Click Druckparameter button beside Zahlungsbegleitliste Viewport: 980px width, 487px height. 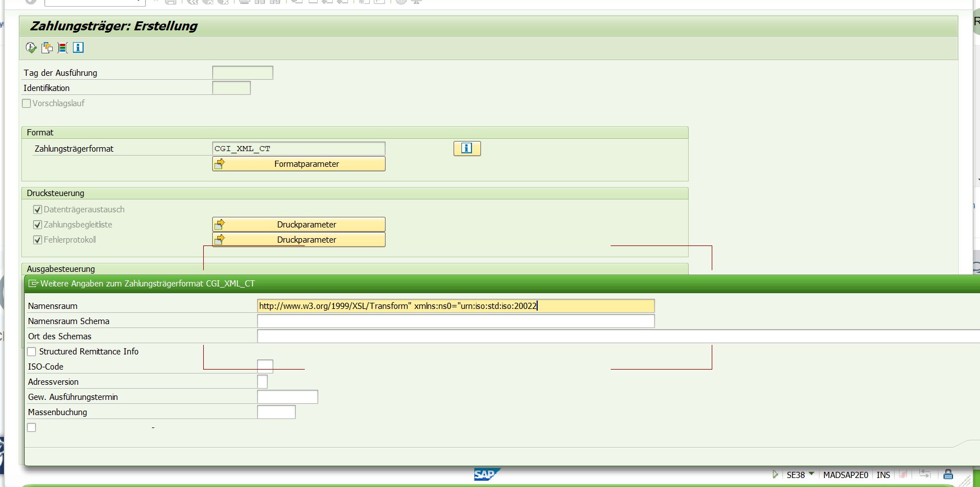tap(299, 225)
